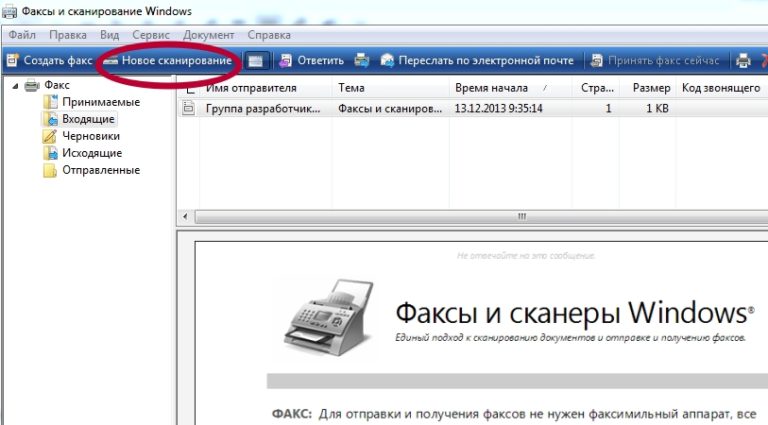Open the Входящие folder
This screenshot has width=768, height=425.
click(88, 119)
